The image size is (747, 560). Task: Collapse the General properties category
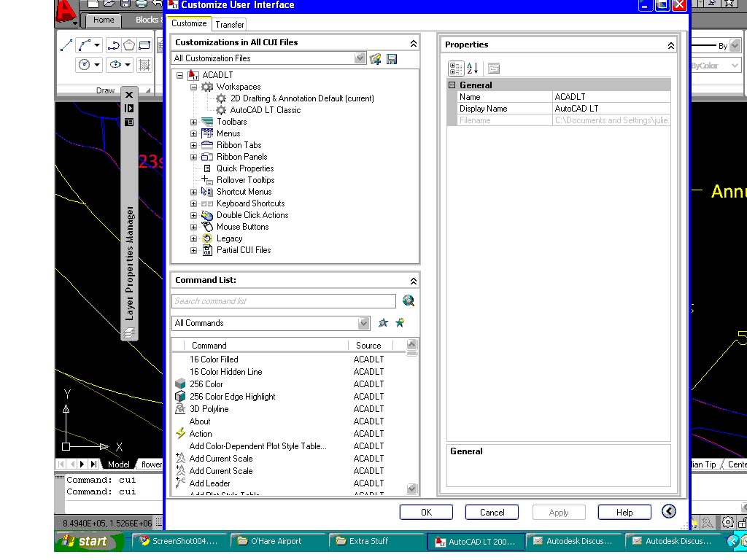[452, 85]
